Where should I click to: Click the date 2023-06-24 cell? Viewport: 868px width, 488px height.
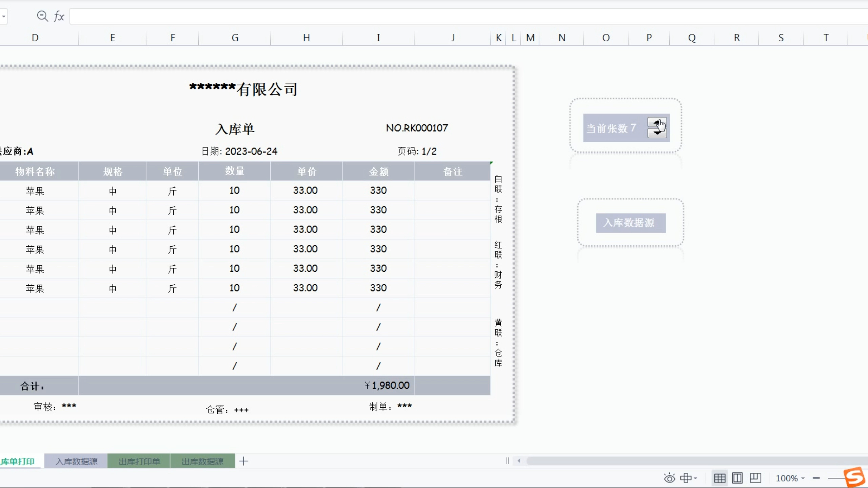(251, 151)
